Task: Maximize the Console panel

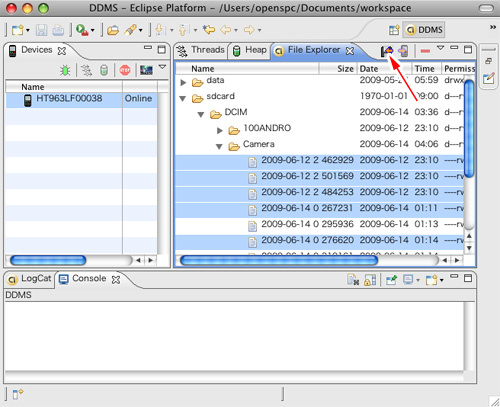Action: pos(468,278)
